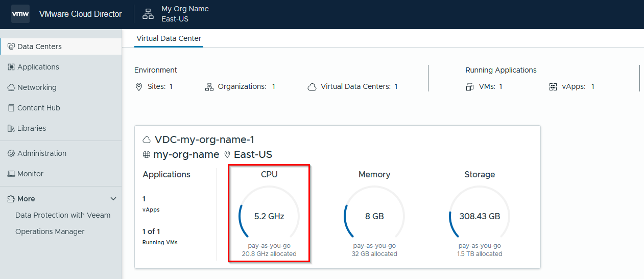Click My Org Name in header
This screenshot has height=279, width=644.
click(x=185, y=9)
